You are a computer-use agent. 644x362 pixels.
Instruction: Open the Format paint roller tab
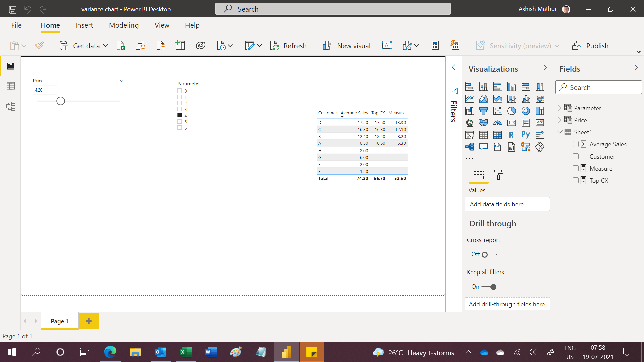tap(499, 175)
